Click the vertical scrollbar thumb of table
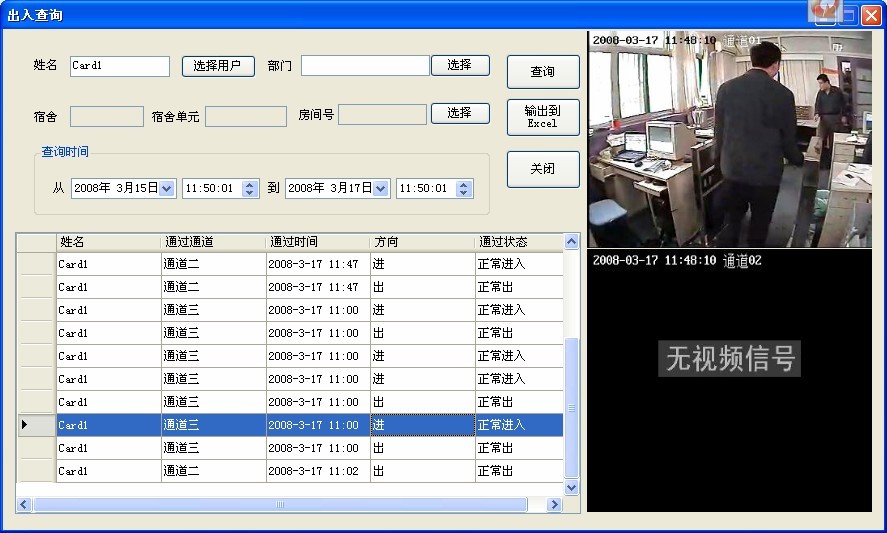Image resolution: width=887 pixels, height=533 pixels. coord(571,408)
